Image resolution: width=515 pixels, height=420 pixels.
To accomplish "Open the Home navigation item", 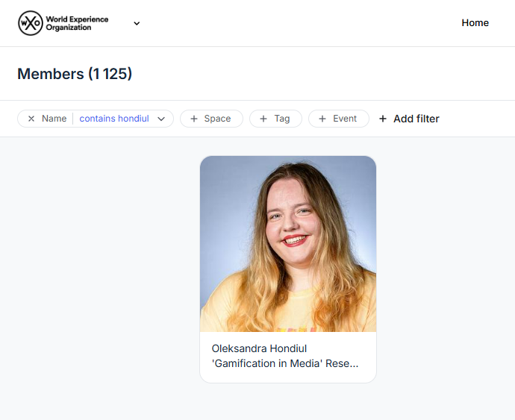I will point(475,22).
